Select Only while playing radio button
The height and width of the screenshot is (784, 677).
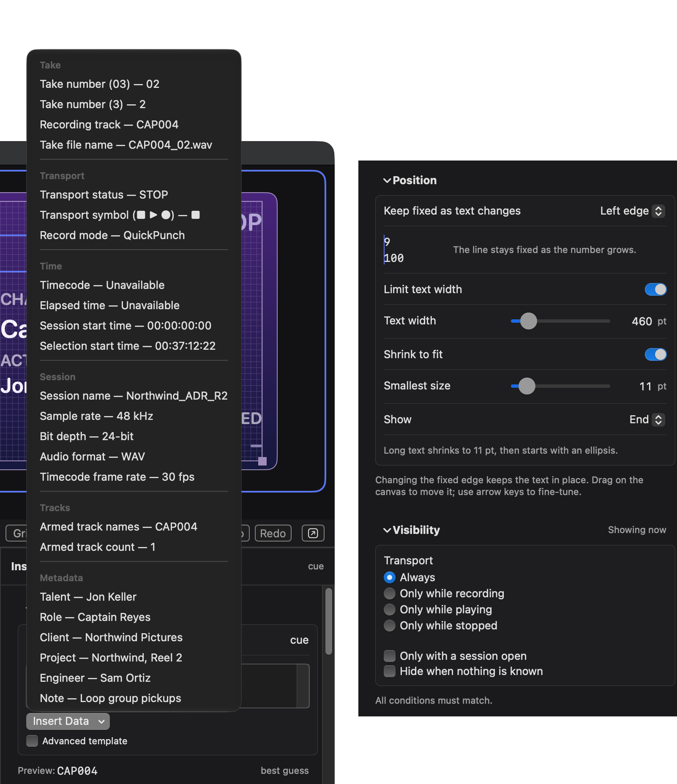tap(390, 610)
